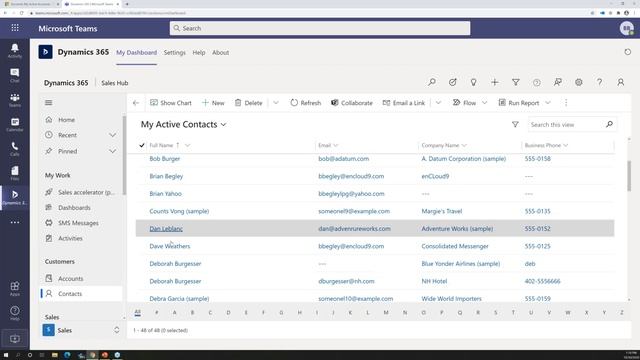
Task: Click the Refresh command
Action: point(306,103)
